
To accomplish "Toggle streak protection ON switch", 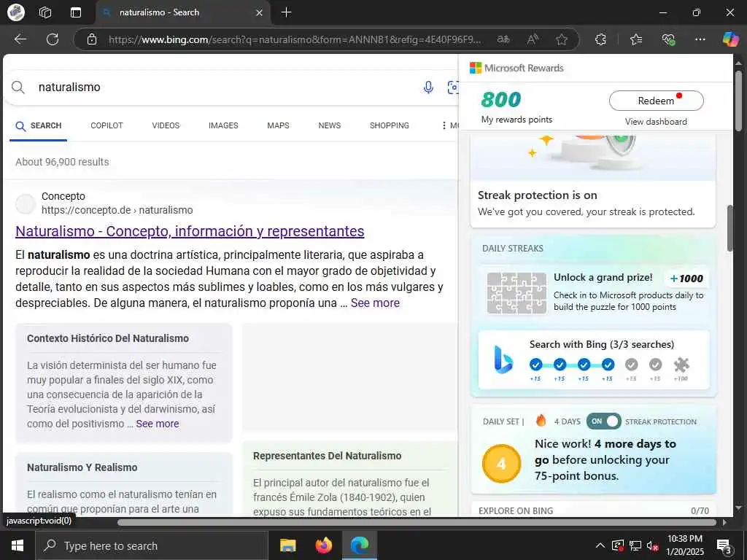I will [603, 421].
